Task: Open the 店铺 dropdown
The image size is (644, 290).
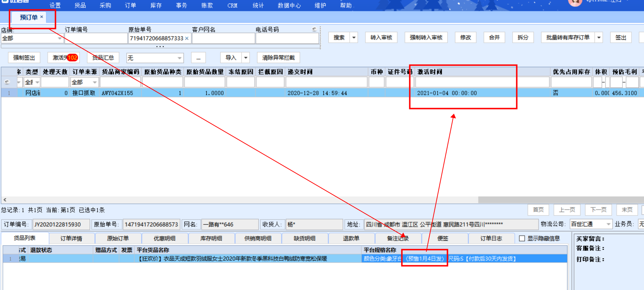Action: [60, 38]
